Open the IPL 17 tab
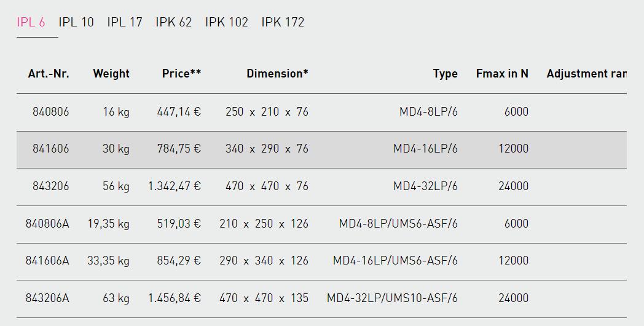The height and width of the screenshot is (326, 644). point(125,22)
